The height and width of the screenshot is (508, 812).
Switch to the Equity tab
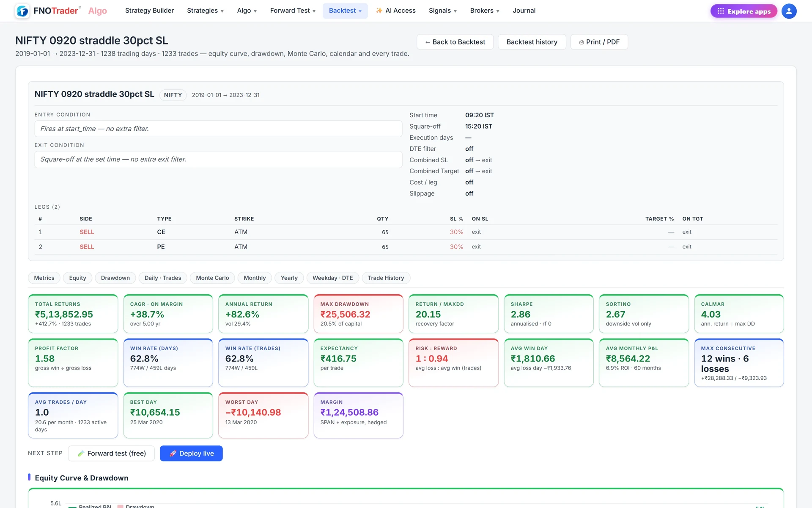pos(78,278)
